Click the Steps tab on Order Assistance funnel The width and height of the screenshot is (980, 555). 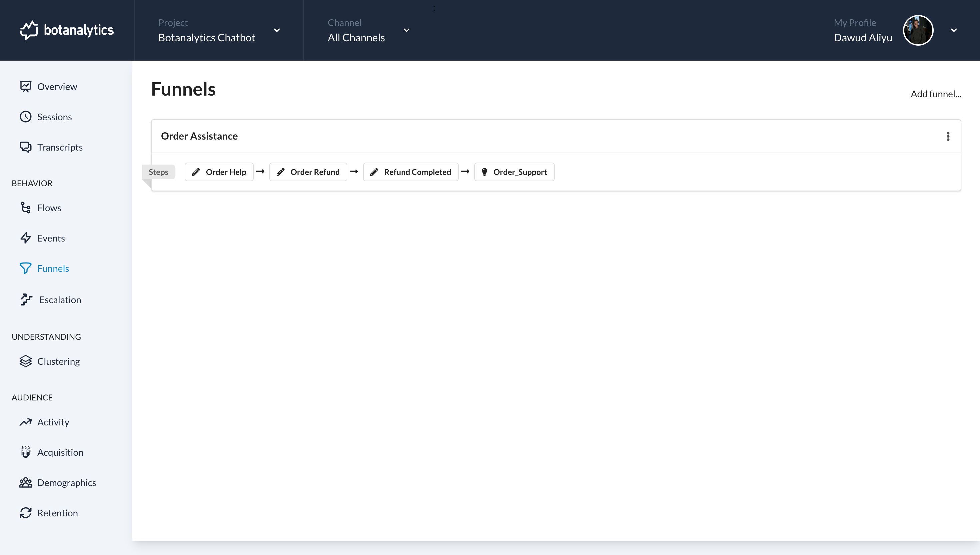click(x=158, y=172)
